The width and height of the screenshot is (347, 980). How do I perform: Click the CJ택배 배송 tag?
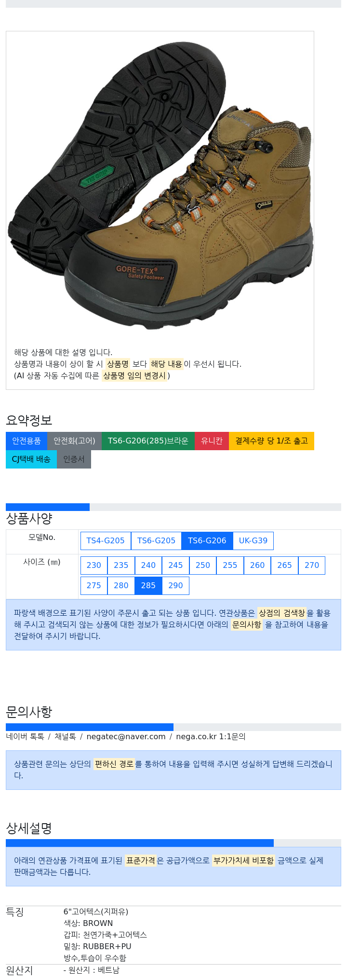coord(31,459)
